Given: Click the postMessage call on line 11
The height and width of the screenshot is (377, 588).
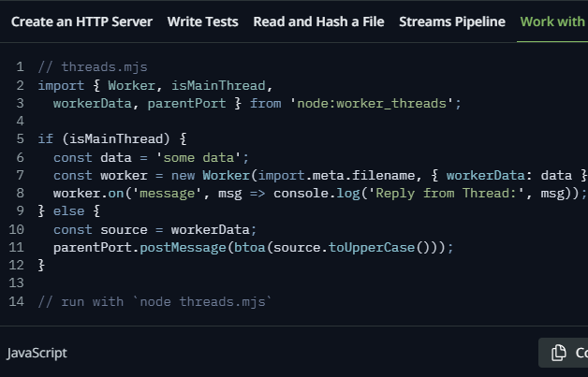Looking at the screenshot, I should click(x=183, y=248).
